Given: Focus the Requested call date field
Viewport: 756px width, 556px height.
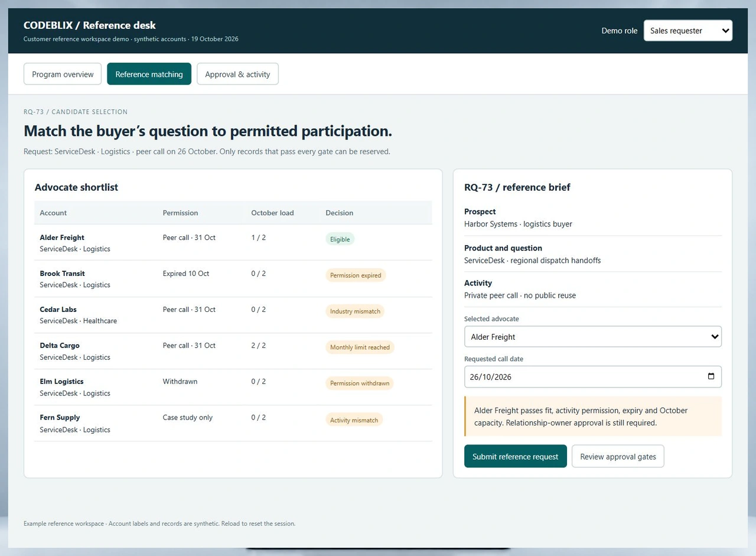Looking at the screenshot, I should pyautogui.click(x=593, y=376).
